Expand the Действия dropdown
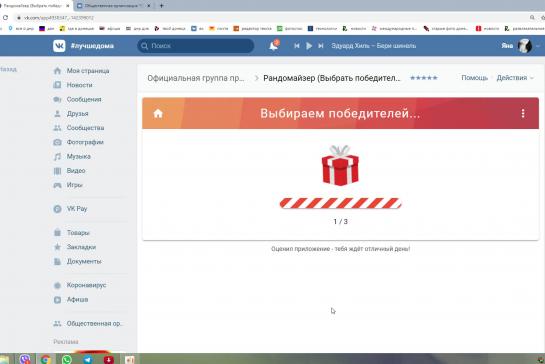545x364 pixels. [x=515, y=78]
